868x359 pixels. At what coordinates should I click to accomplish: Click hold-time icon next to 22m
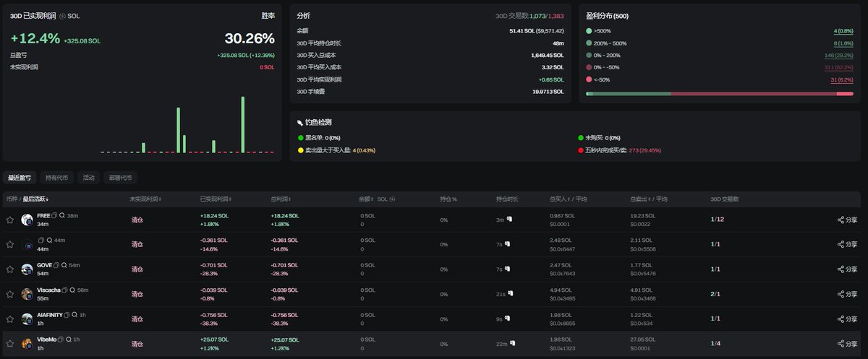pos(511,344)
